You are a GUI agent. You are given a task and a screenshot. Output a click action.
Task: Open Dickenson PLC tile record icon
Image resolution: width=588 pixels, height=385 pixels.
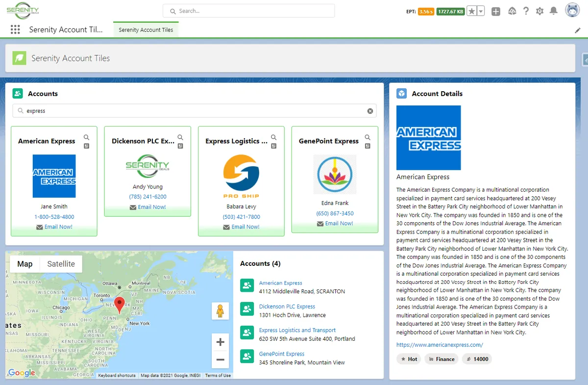(180, 146)
